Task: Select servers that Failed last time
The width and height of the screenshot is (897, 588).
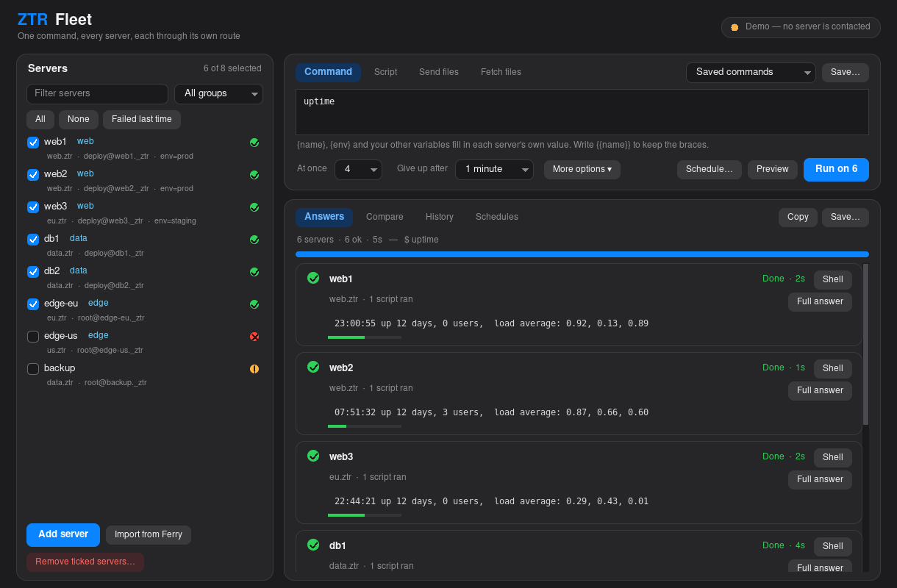Action: pyautogui.click(x=142, y=120)
